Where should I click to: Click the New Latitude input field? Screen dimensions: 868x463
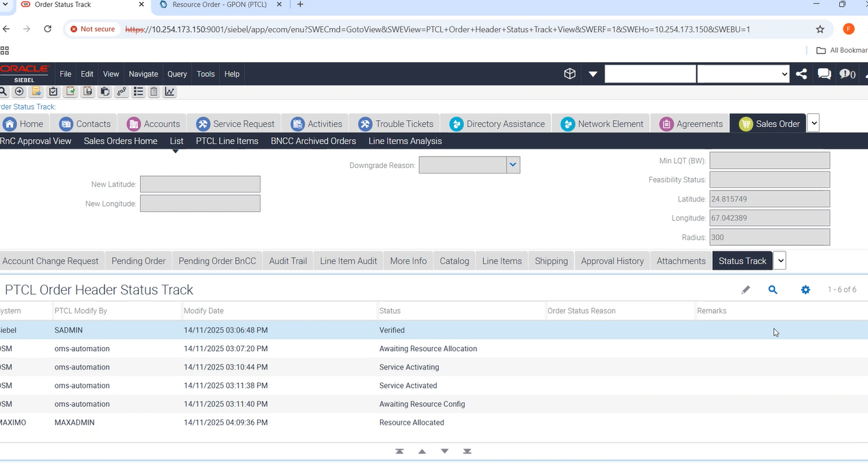pos(200,184)
